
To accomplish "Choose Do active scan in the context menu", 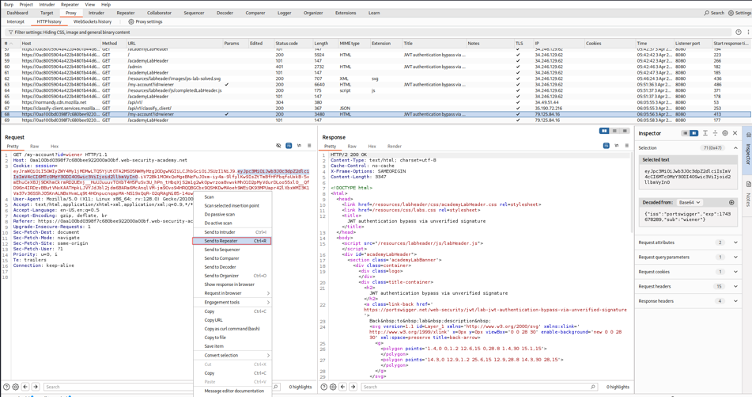I will click(x=232, y=223).
